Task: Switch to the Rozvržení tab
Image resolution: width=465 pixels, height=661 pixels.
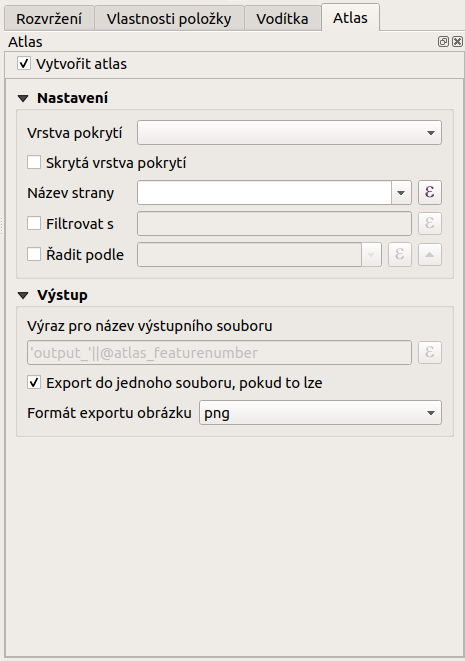Action: 49,19
